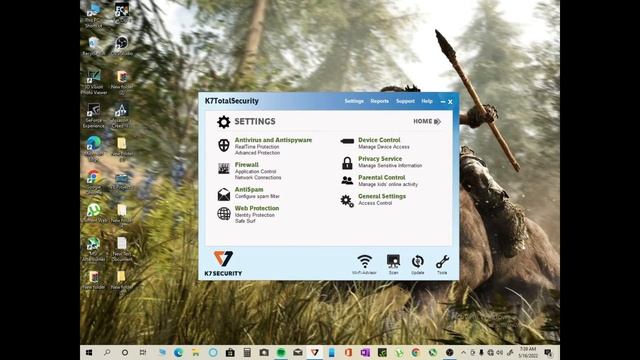The width and height of the screenshot is (640, 360).
Task: Open the AntiSpam settings link
Action: point(249,190)
